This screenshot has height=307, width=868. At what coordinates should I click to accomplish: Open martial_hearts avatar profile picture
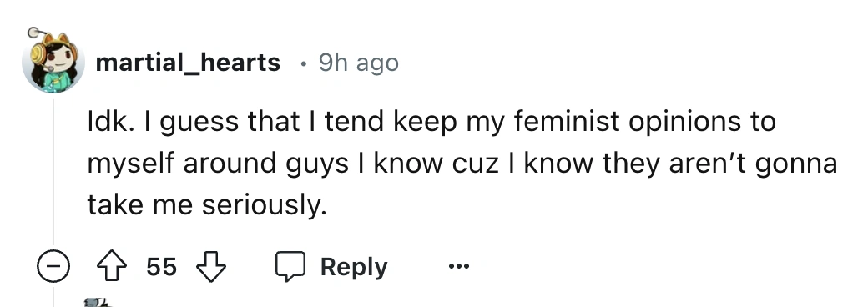pyautogui.click(x=53, y=62)
